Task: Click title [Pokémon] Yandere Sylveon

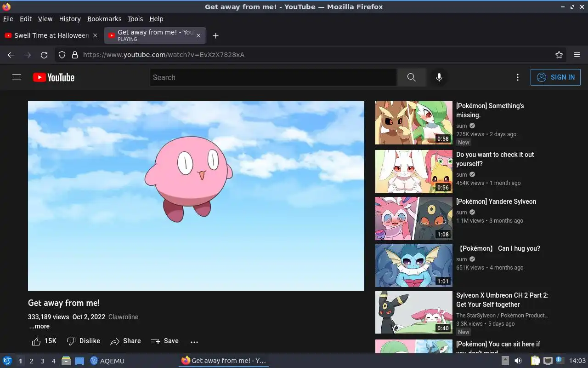Action: point(496,201)
